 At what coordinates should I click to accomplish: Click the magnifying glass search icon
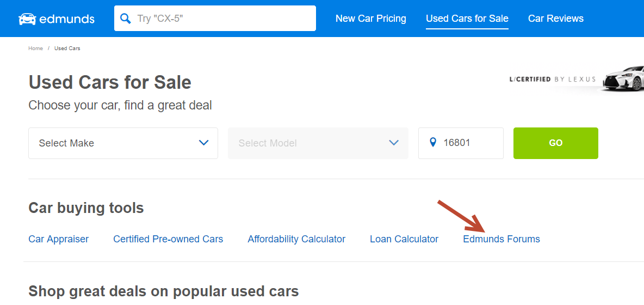(x=125, y=19)
